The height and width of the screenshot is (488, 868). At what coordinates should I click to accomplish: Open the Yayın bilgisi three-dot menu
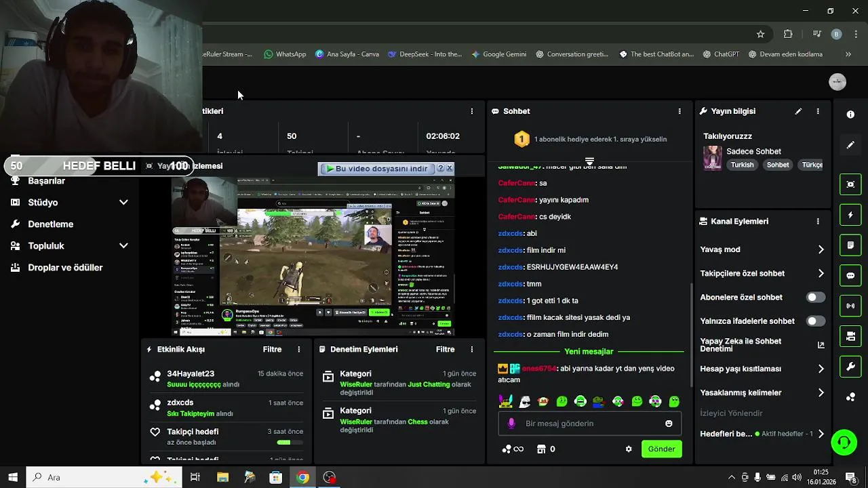(818, 111)
